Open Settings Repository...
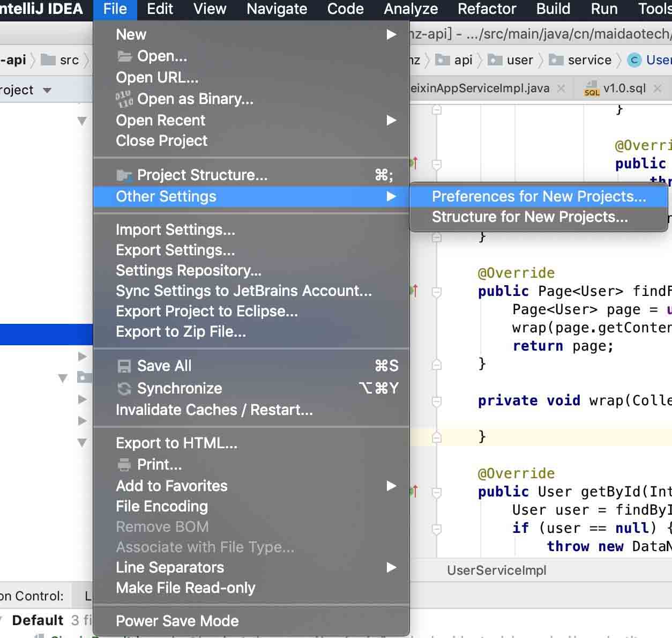Viewport: 672px width, 638px height. (x=251, y=271)
